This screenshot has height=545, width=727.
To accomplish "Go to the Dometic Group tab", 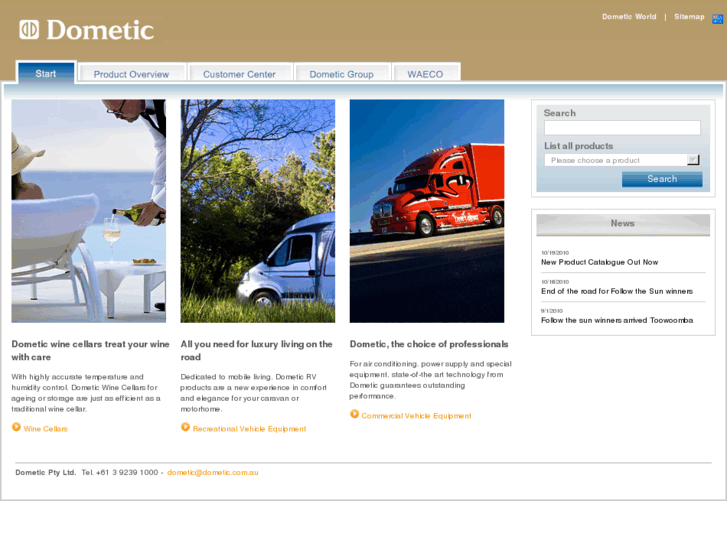I will coord(341,74).
